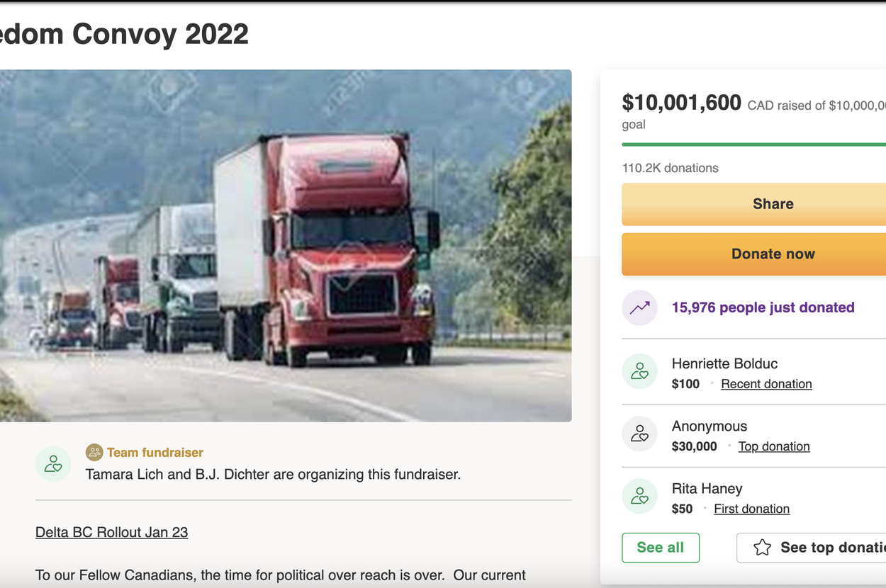886x588 pixels.
Task: Click the Donate now button
Action: click(754, 254)
